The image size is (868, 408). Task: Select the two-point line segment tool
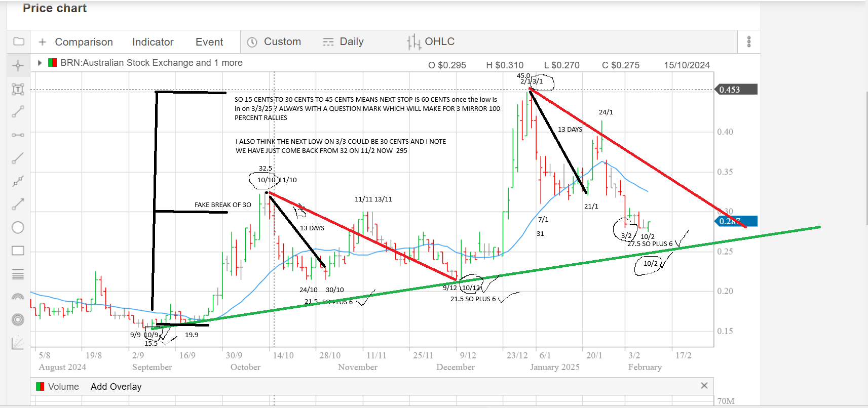pos(18,112)
